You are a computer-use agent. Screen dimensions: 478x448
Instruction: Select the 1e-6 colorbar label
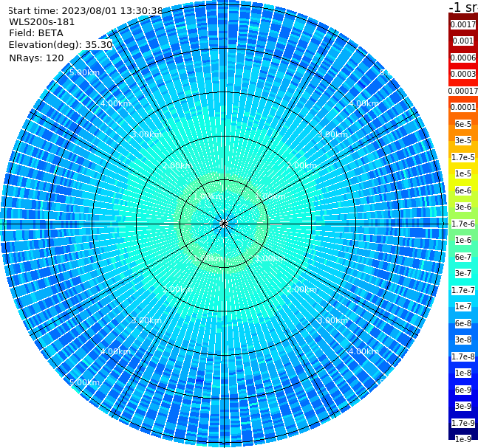pyautogui.click(x=463, y=240)
